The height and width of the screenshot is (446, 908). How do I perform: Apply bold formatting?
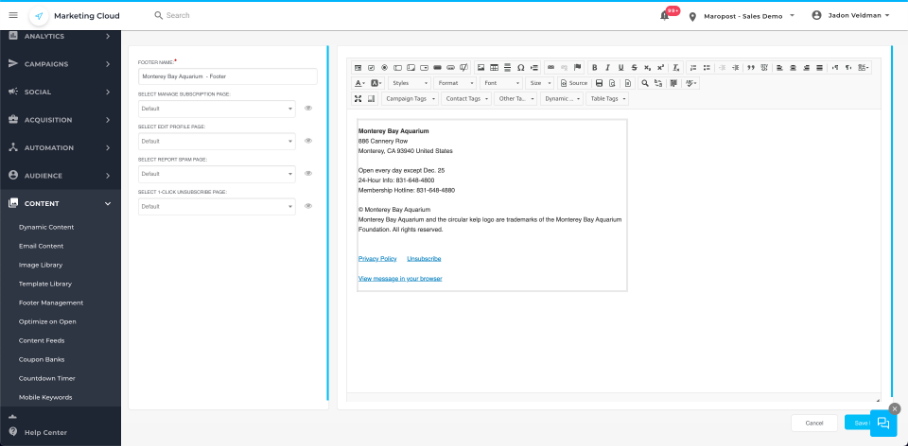coord(595,68)
